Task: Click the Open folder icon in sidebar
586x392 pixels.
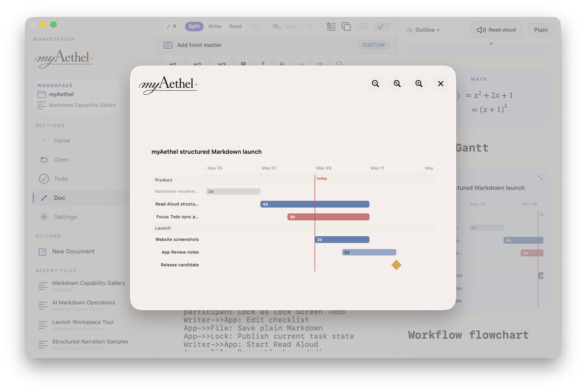Action: [x=44, y=159]
